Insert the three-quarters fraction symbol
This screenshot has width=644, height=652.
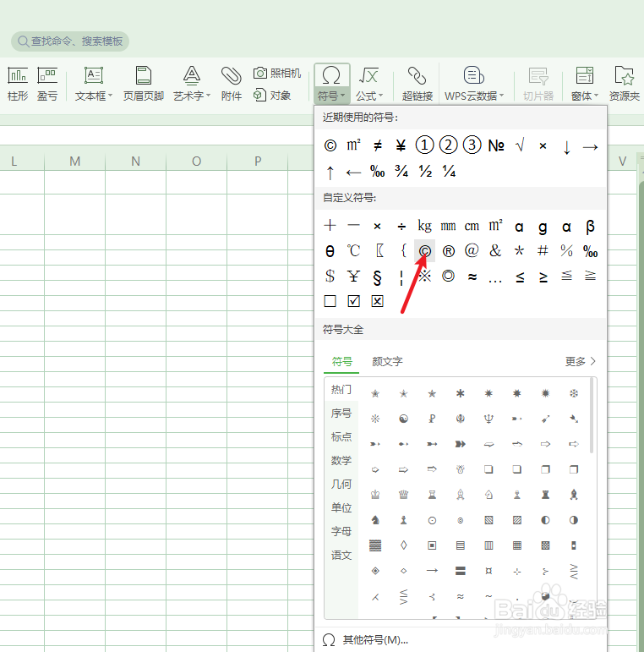[401, 171]
